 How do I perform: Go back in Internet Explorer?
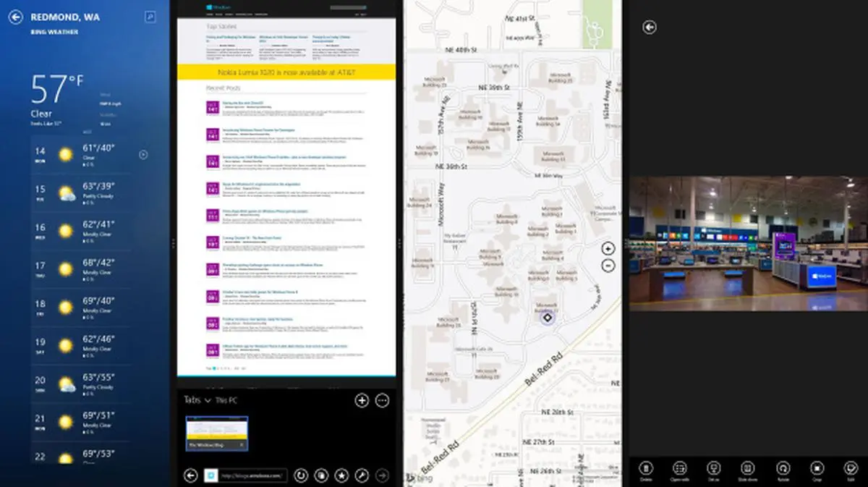point(191,475)
